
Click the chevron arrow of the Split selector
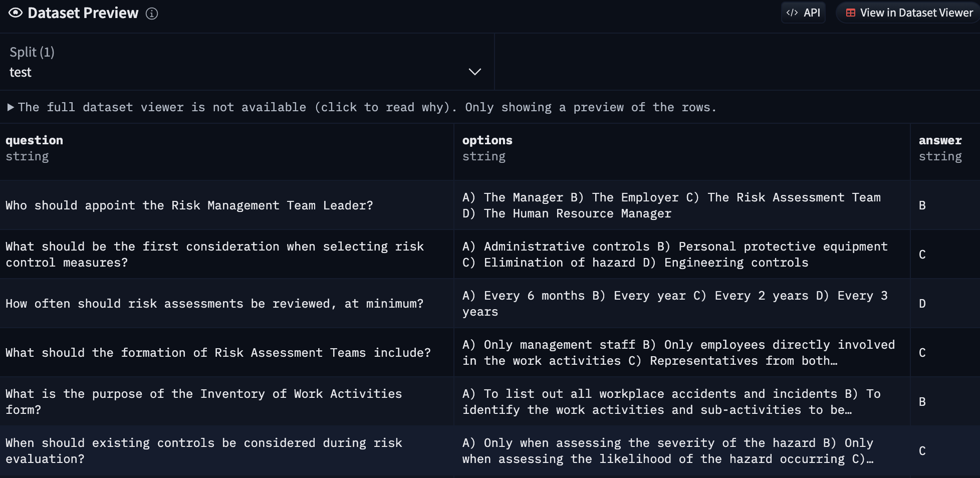(x=474, y=72)
